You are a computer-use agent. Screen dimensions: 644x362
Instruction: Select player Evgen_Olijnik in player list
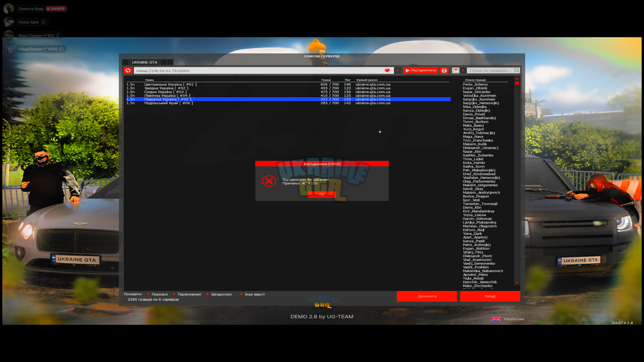click(475, 88)
